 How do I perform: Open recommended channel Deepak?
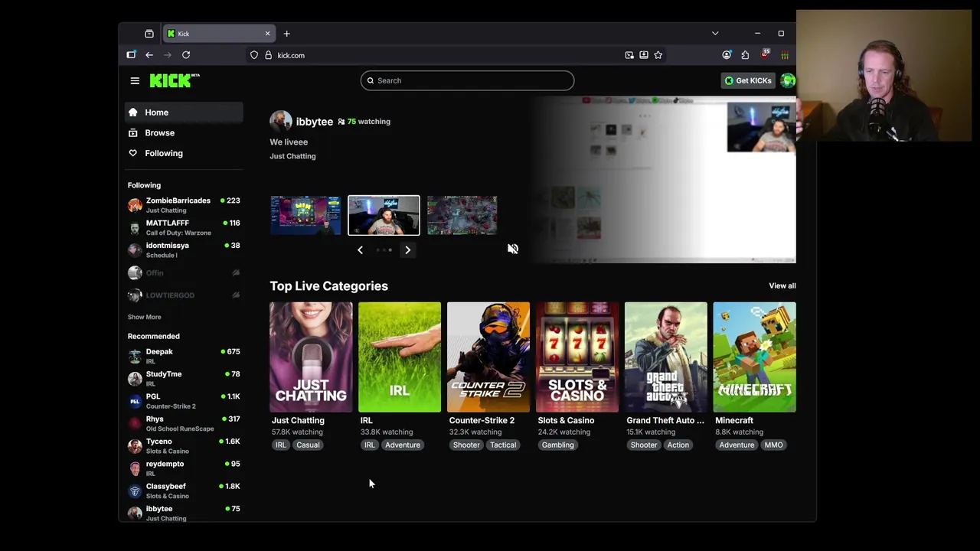pyautogui.click(x=184, y=356)
